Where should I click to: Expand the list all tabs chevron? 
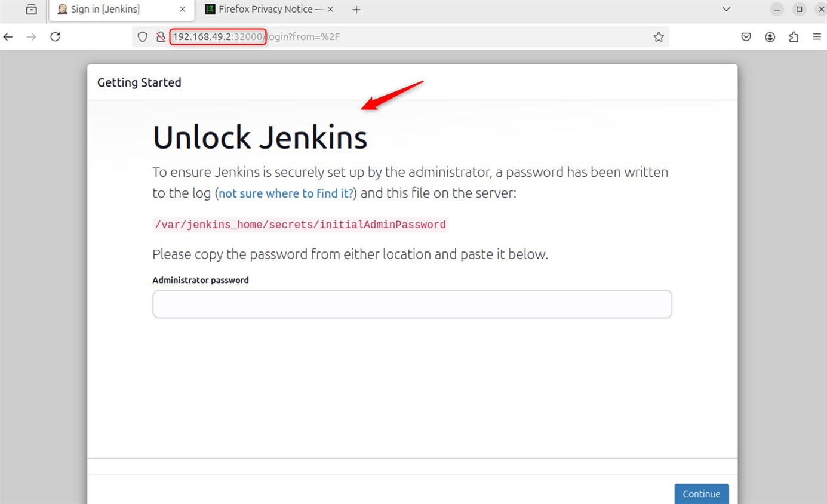coord(726,10)
